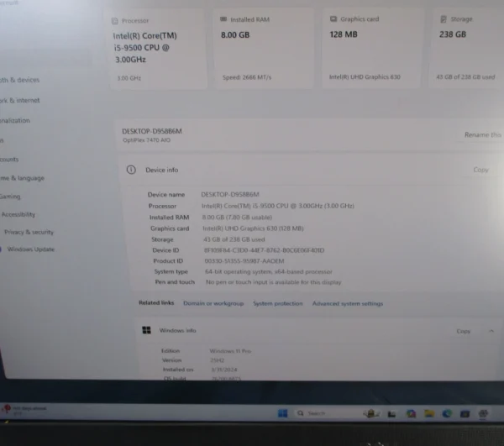Click the Graphics card monitor icon
Viewport: 504px width, 446px height.
click(x=333, y=19)
